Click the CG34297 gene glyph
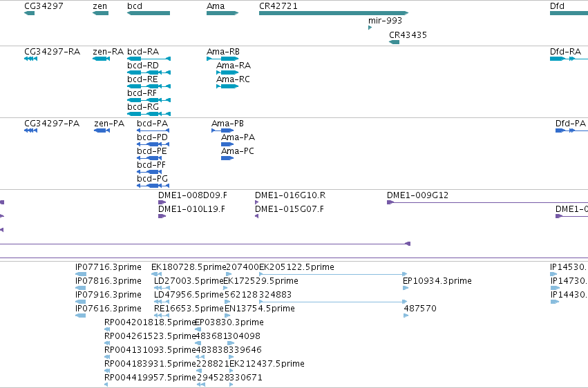The height and width of the screenshot is (388, 588). 29,13
